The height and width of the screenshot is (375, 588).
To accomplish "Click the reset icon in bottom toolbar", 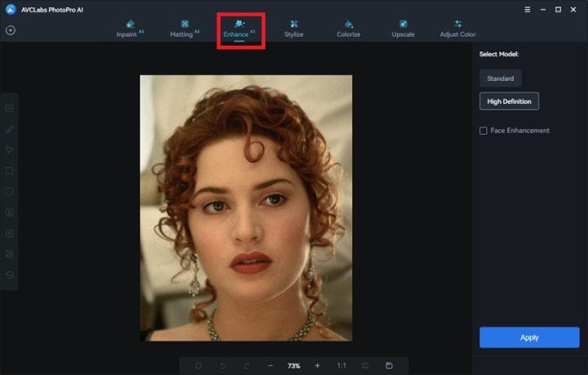I will (198, 365).
